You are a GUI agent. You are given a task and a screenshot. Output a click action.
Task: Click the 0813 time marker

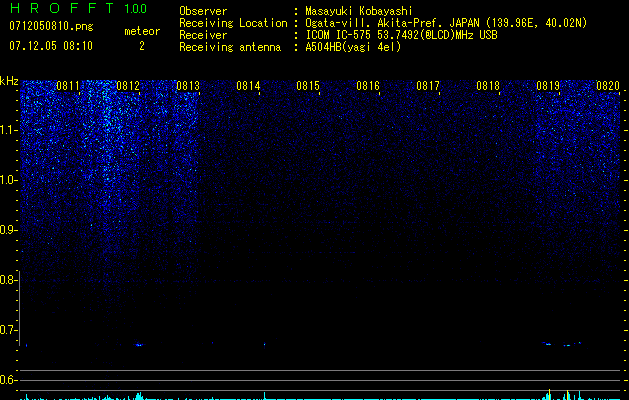pyautogui.click(x=188, y=86)
